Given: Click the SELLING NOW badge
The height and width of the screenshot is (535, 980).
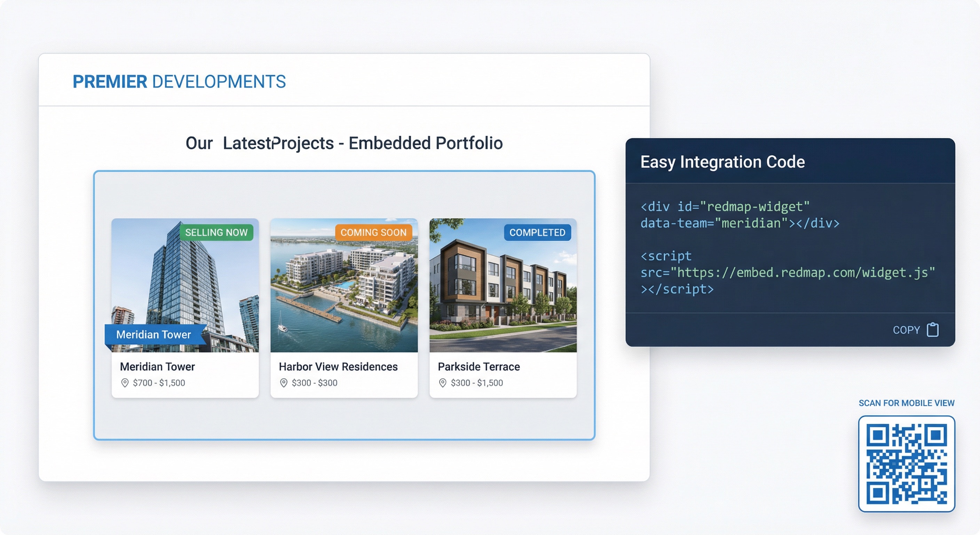Looking at the screenshot, I should (x=216, y=232).
